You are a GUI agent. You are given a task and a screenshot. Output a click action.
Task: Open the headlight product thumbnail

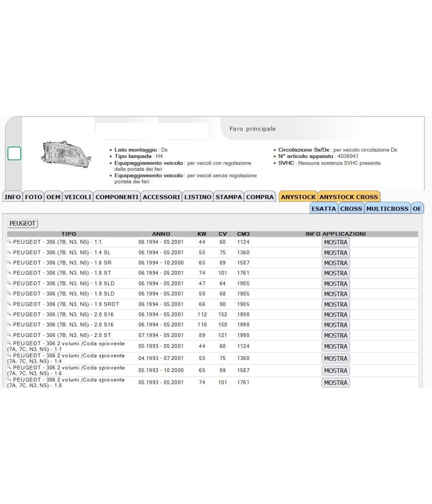tap(66, 154)
